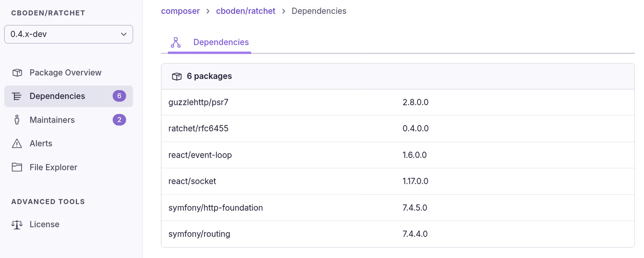Screen dimensions: 644x258
Task: Click the Dependencies tree icon in sidebar
Action: (x=17, y=96)
